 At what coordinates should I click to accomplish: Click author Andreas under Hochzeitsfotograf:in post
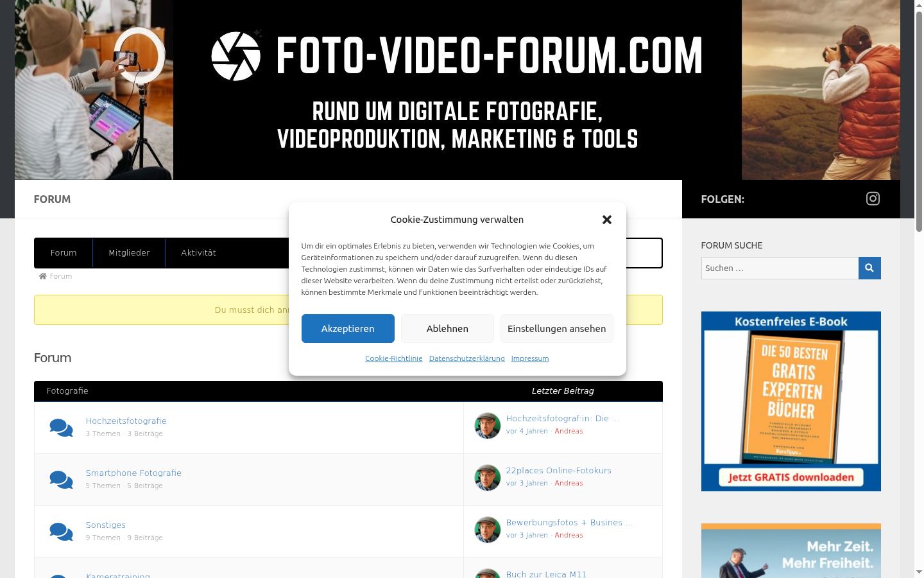tap(569, 432)
